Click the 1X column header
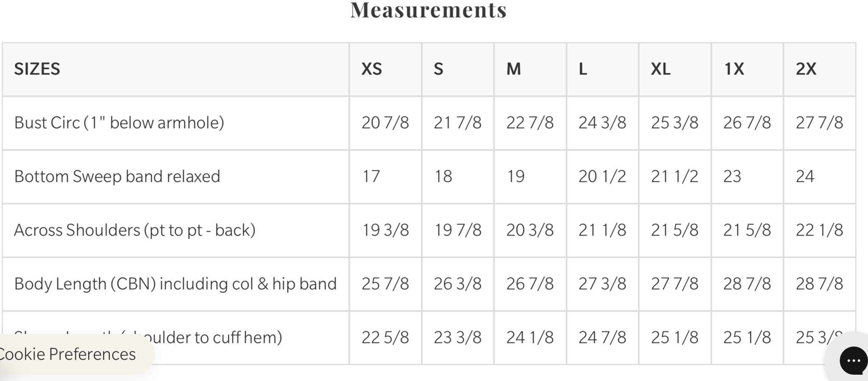This screenshot has width=868, height=381. point(734,69)
